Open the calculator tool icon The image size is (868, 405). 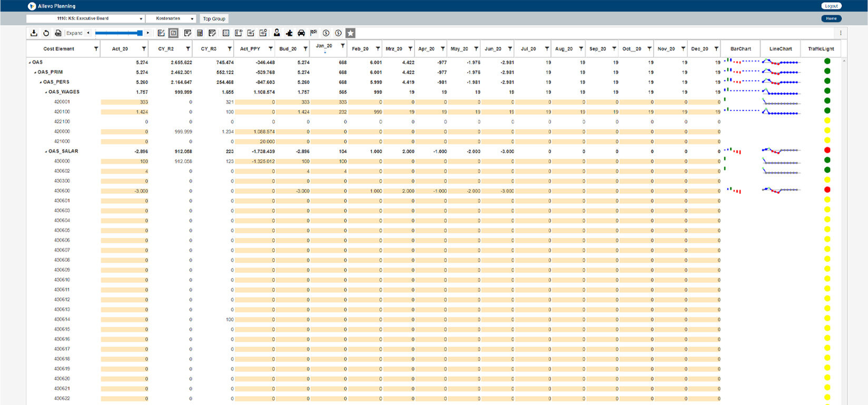tap(200, 33)
